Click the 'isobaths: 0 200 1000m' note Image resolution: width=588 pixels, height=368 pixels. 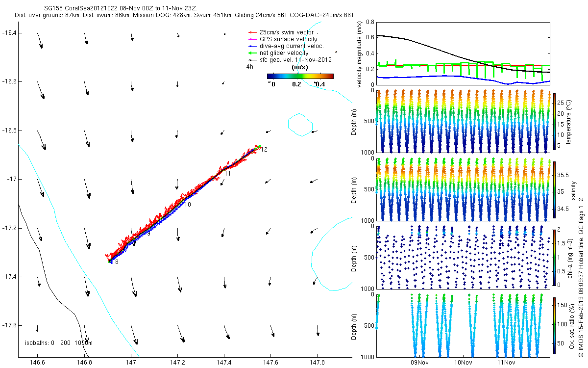[x=59, y=343]
